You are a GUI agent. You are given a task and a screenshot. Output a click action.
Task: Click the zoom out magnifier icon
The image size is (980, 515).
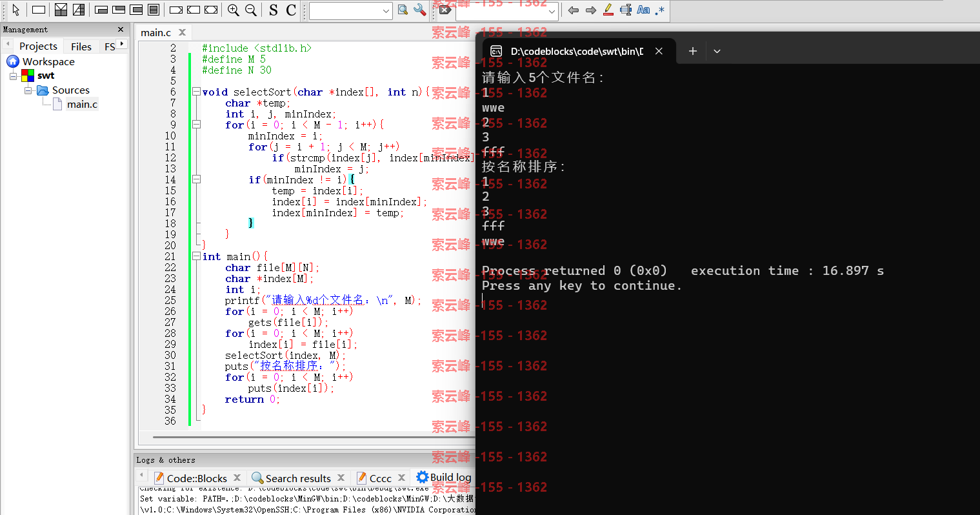pyautogui.click(x=251, y=10)
